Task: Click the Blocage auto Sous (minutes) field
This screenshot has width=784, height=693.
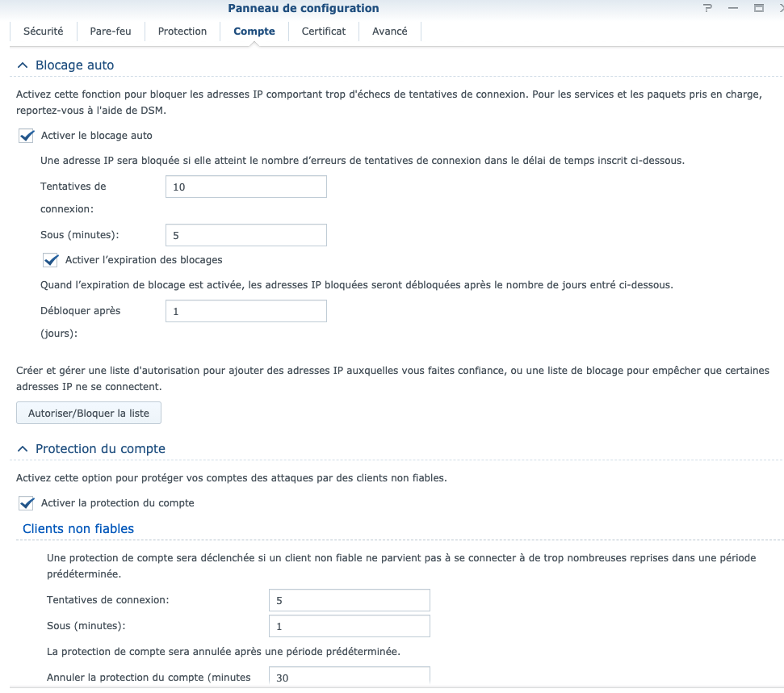Action: coord(246,235)
